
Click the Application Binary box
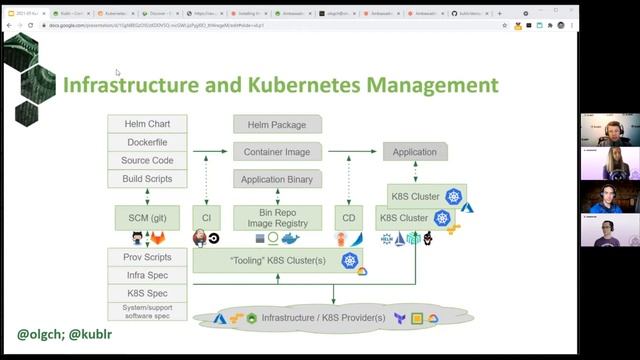click(278, 179)
